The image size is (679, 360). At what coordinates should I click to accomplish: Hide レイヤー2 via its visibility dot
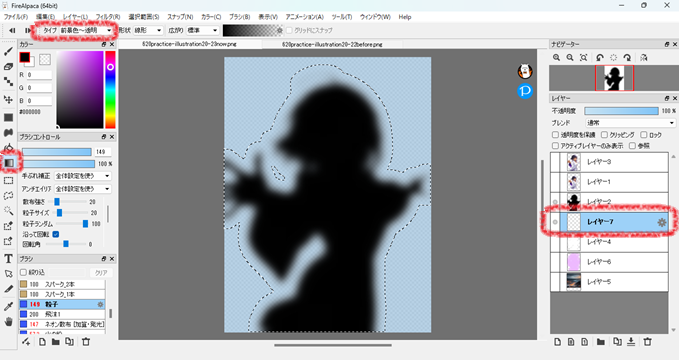pos(555,202)
